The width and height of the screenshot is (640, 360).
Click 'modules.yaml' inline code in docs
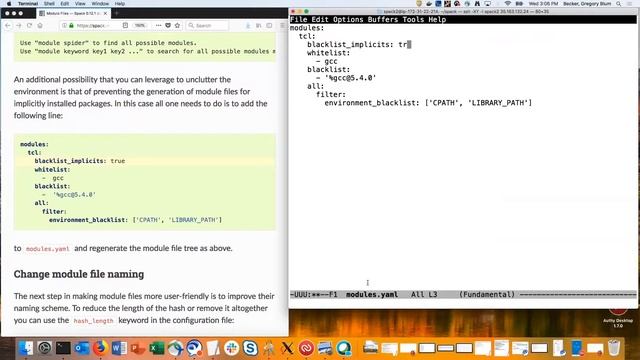click(x=47, y=249)
